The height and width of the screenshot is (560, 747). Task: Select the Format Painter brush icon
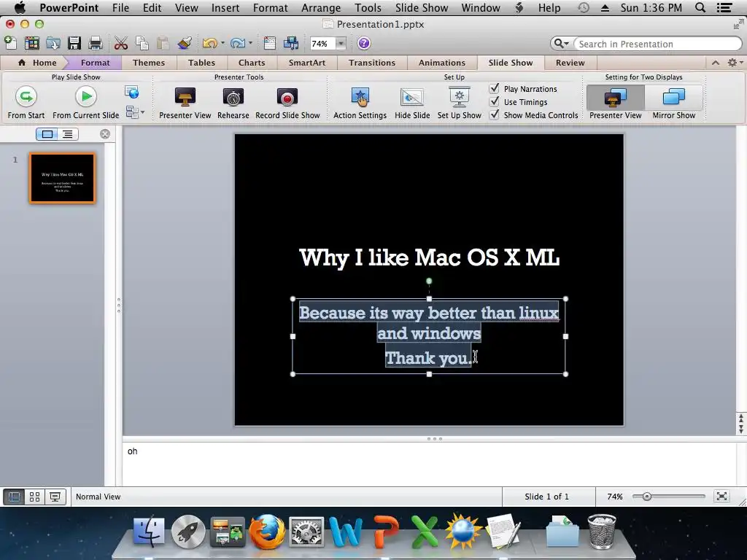(185, 43)
